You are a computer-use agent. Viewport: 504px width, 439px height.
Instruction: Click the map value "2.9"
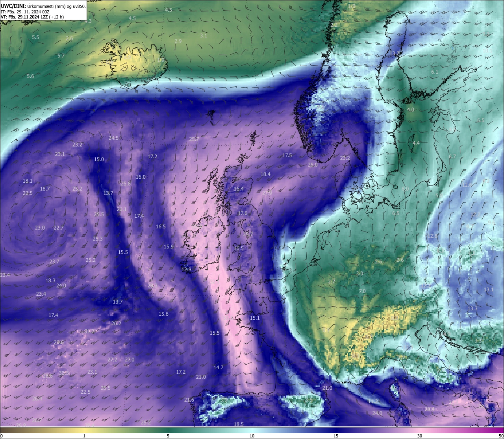(x=178, y=41)
